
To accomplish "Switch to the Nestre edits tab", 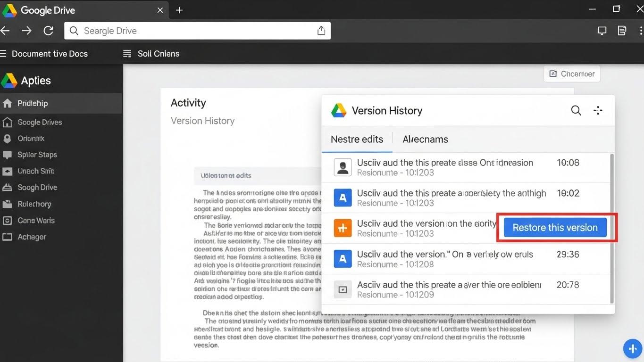I will (357, 139).
